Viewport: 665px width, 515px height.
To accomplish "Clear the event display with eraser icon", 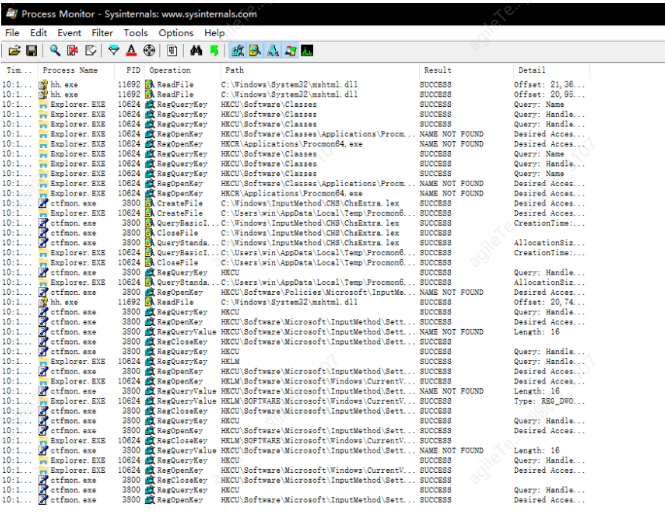I will click(x=93, y=50).
